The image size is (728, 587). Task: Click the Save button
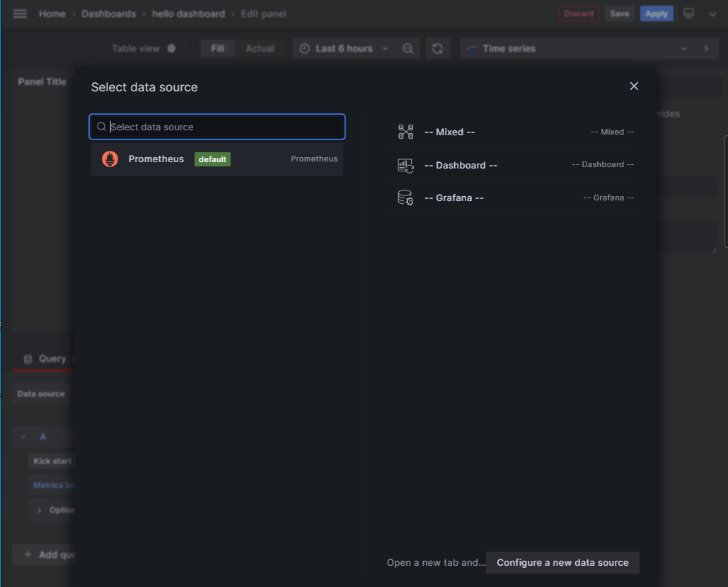click(x=619, y=13)
